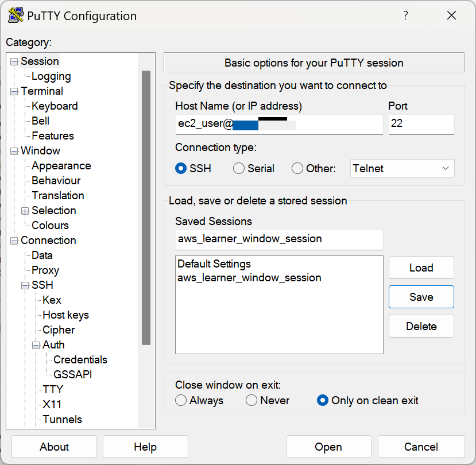Viewport: 476px width, 465px height.
Task: Collapse the Auth tree node
Action: click(x=36, y=345)
